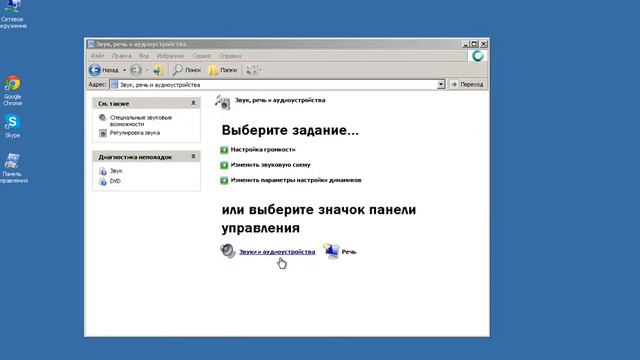
Task: Open the Вид menu
Action: tap(144, 56)
